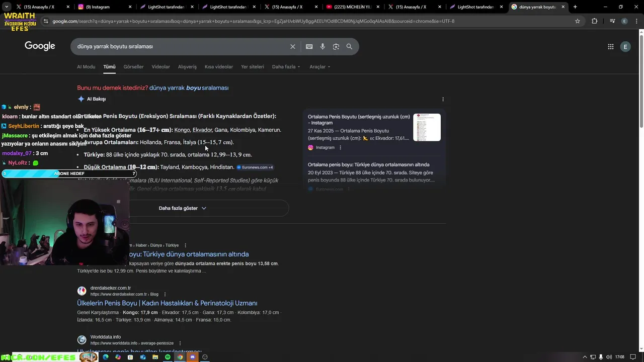
Task: Open Ortalama Penis Boyutu Instagram source card
Action: pyautogui.click(x=359, y=120)
